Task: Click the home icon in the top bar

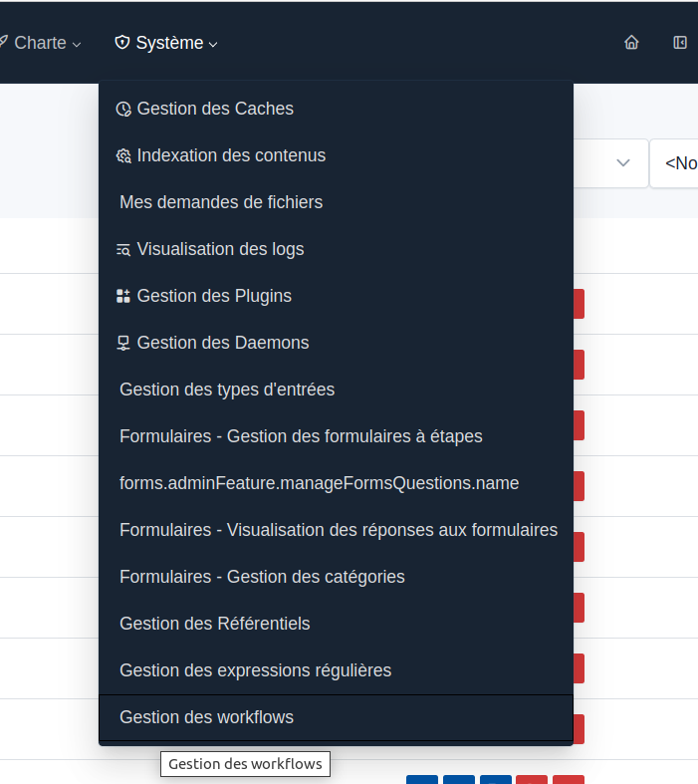Action: click(631, 43)
